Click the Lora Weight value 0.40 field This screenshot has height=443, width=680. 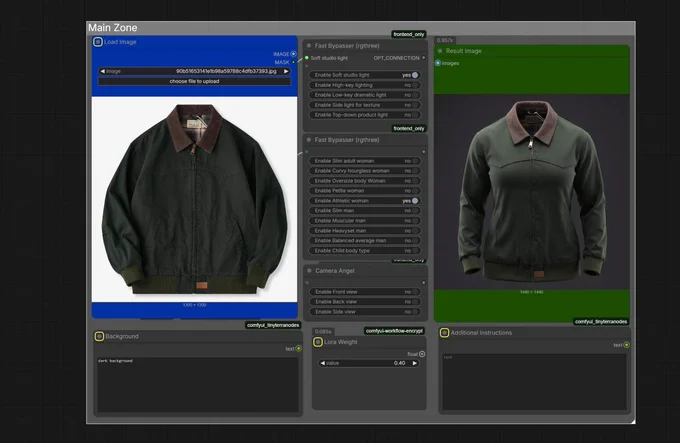coord(369,363)
